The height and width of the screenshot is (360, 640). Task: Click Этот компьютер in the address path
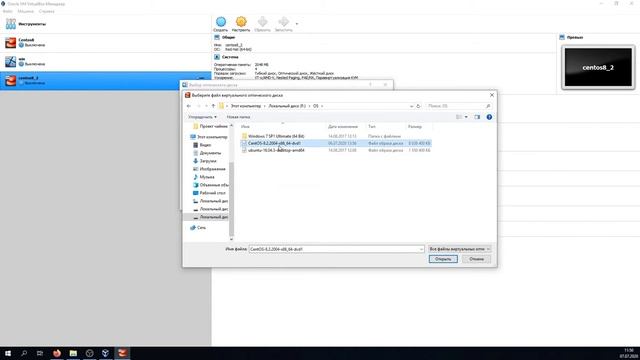(246, 106)
